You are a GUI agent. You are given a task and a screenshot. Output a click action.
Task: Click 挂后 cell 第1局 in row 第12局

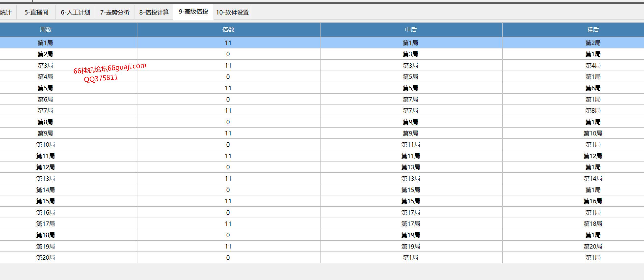coord(573,167)
